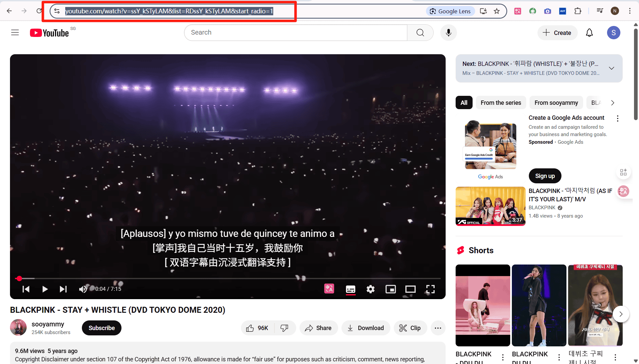Open the AS IF IT'S YOUR LAST video thumbnail
The height and width of the screenshot is (364, 639).
491,206
